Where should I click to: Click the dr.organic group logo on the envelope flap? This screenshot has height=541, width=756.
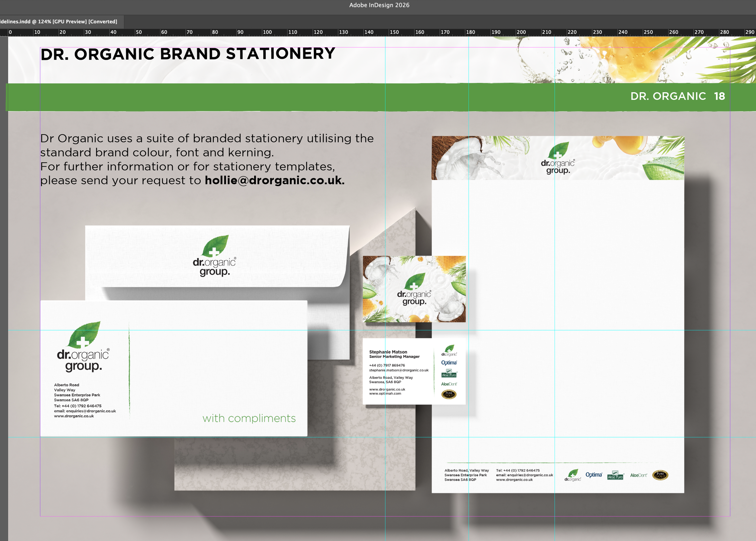point(214,256)
